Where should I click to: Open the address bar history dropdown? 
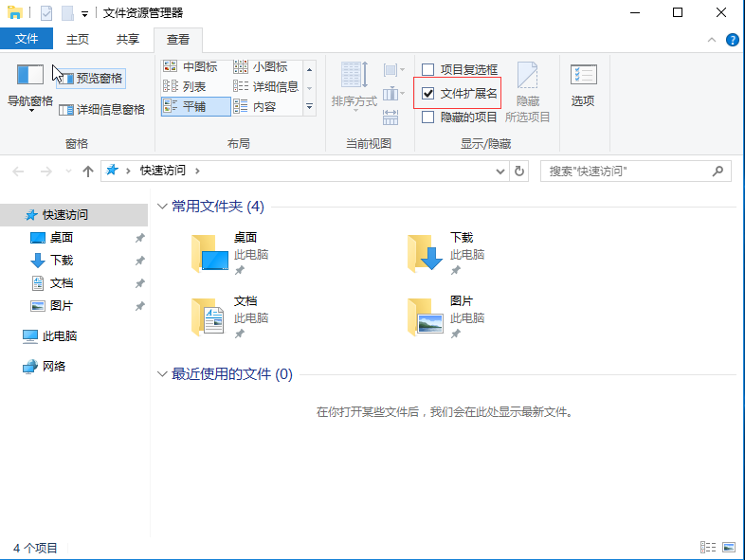click(x=501, y=171)
